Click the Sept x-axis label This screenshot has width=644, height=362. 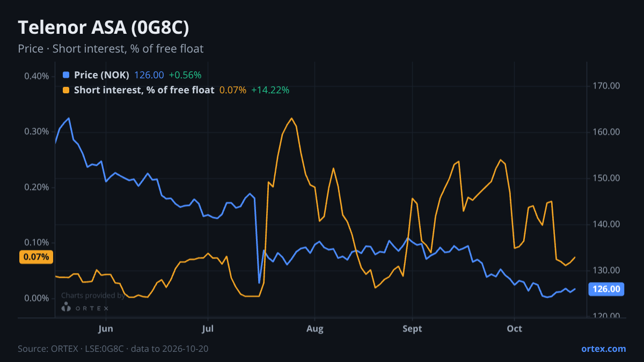(x=412, y=328)
